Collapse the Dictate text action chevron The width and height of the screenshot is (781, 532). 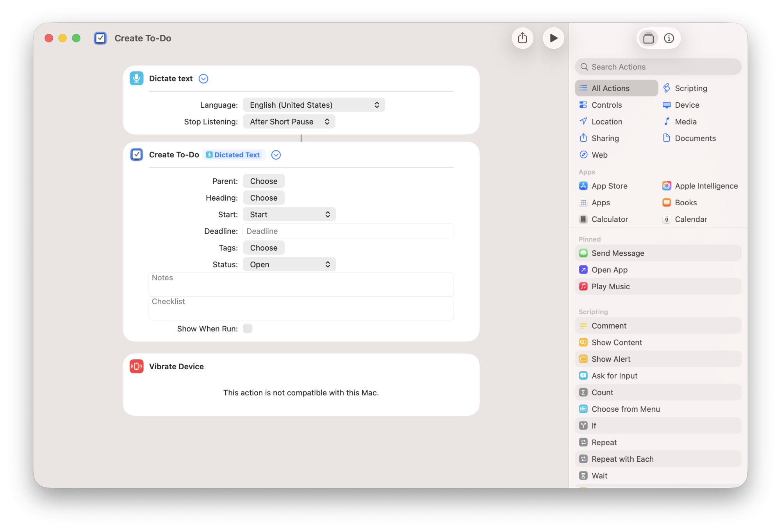click(203, 79)
